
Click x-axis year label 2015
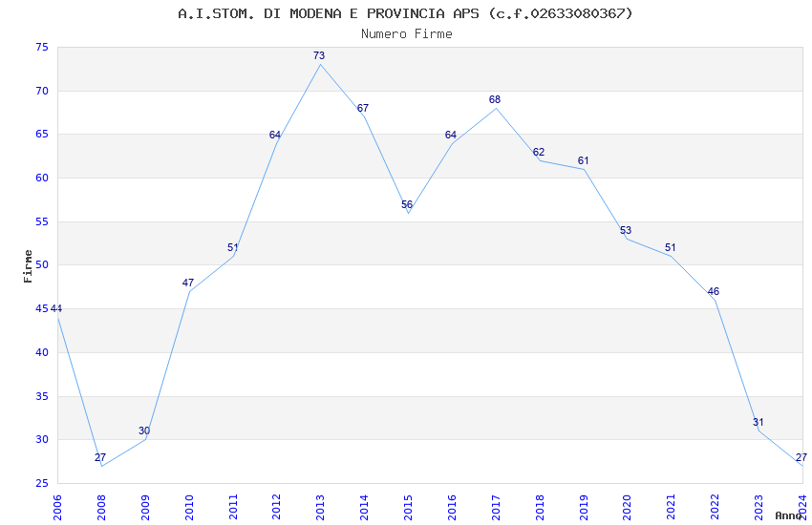(x=408, y=507)
